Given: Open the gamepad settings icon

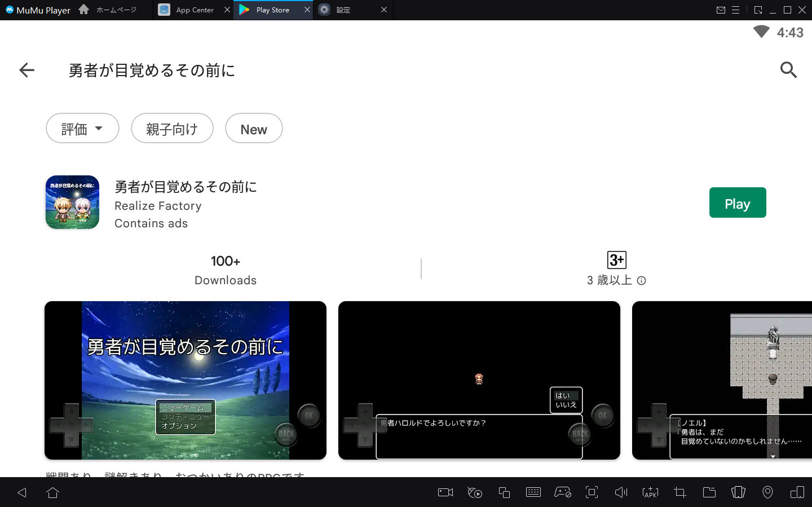Looking at the screenshot, I should point(563,492).
